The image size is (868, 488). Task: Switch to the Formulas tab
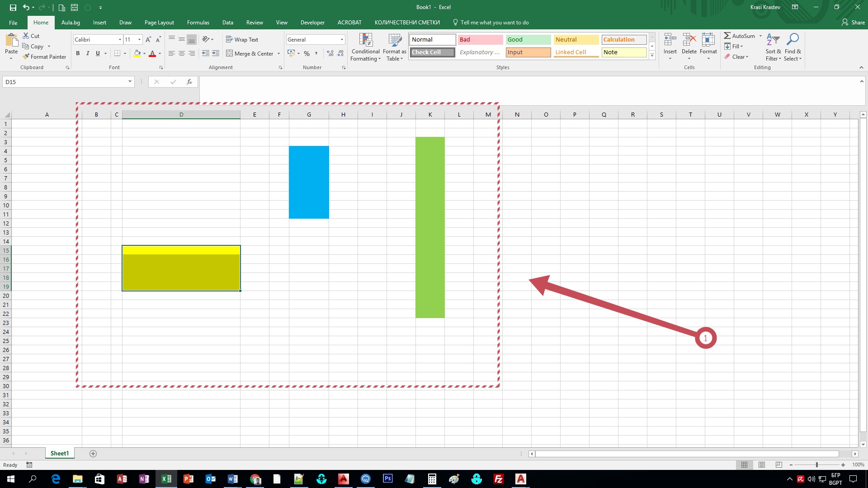pos(198,23)
